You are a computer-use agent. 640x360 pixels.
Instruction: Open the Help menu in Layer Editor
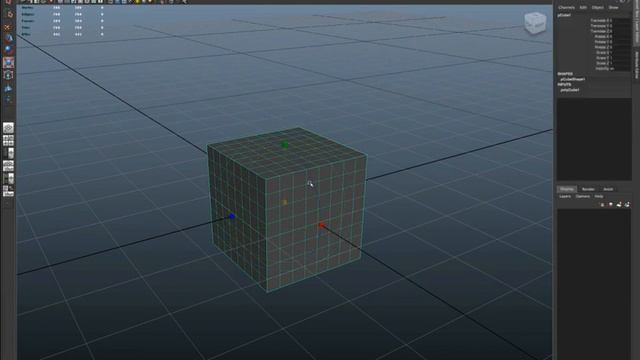[x=599, y=196]
